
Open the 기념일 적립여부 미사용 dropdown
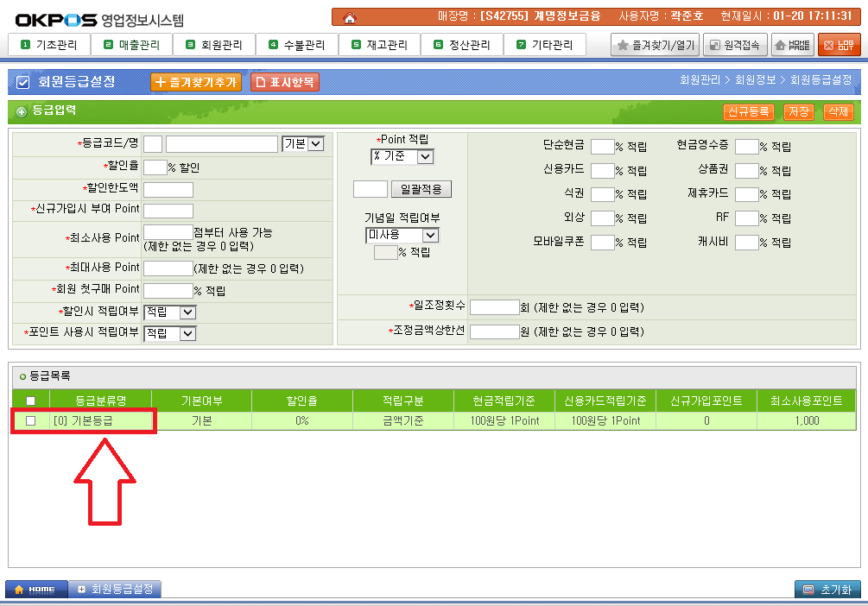(x=402, y=235)
